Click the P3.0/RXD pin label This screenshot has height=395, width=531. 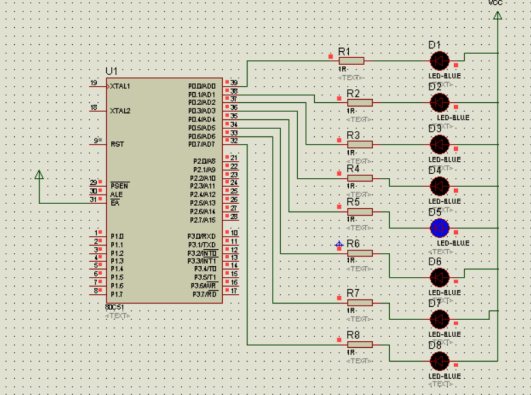pos(201,236)
